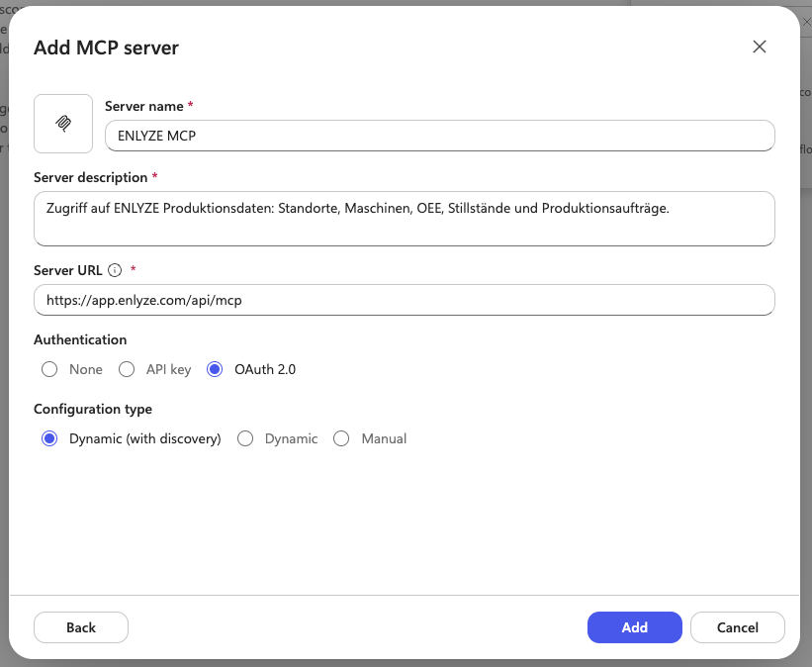The image size is (812, 667).
Task: Click the Add button
Action: (634, 627)
